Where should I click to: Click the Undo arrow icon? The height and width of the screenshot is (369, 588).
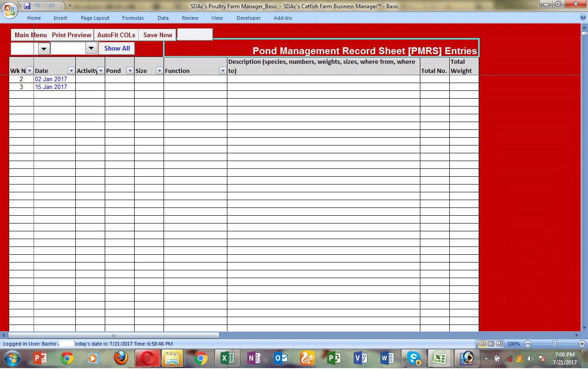tap(37, 6)
